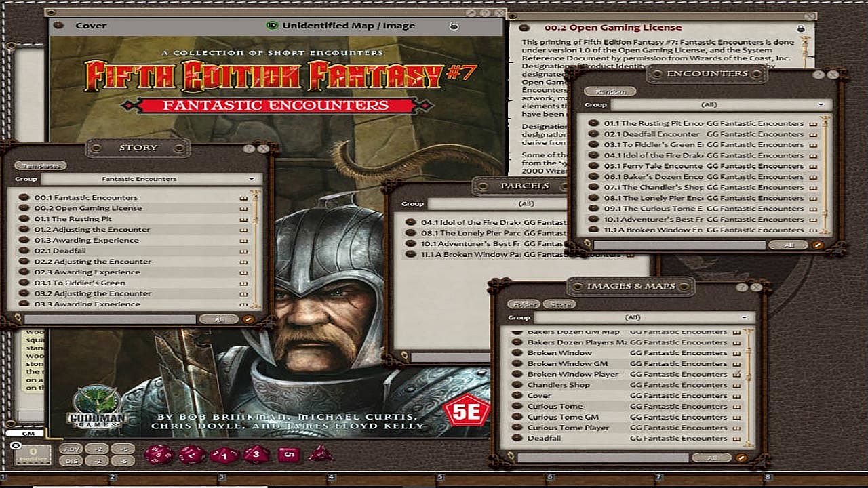Toggle the +2 modifier button
Screen dimensions: 868x488
click(x=97, y=449)
